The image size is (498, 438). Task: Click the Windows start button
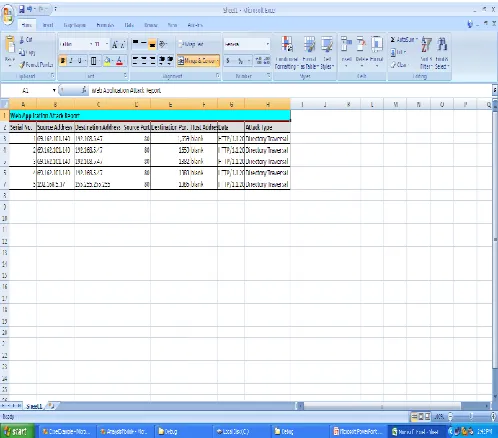17,431
